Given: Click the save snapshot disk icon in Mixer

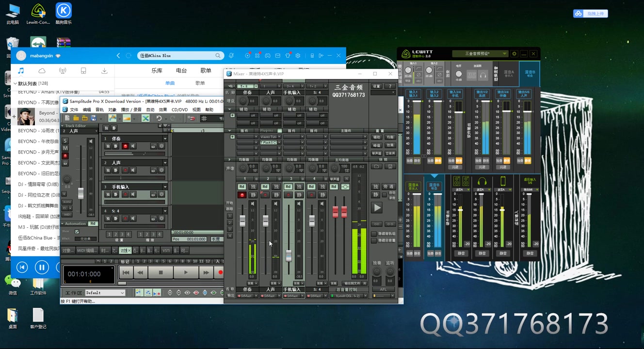Looking at the screenshot, I should coord(390,166).
